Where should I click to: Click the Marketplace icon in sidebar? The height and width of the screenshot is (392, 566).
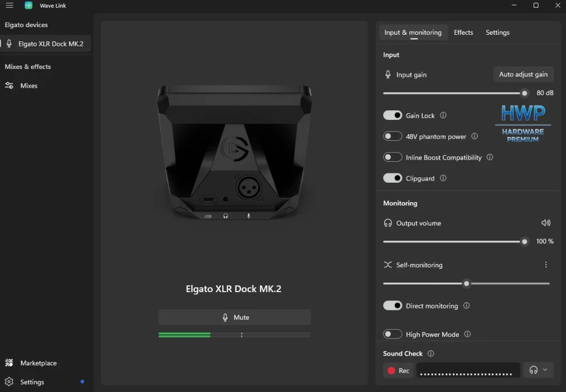tap(9, 363)
